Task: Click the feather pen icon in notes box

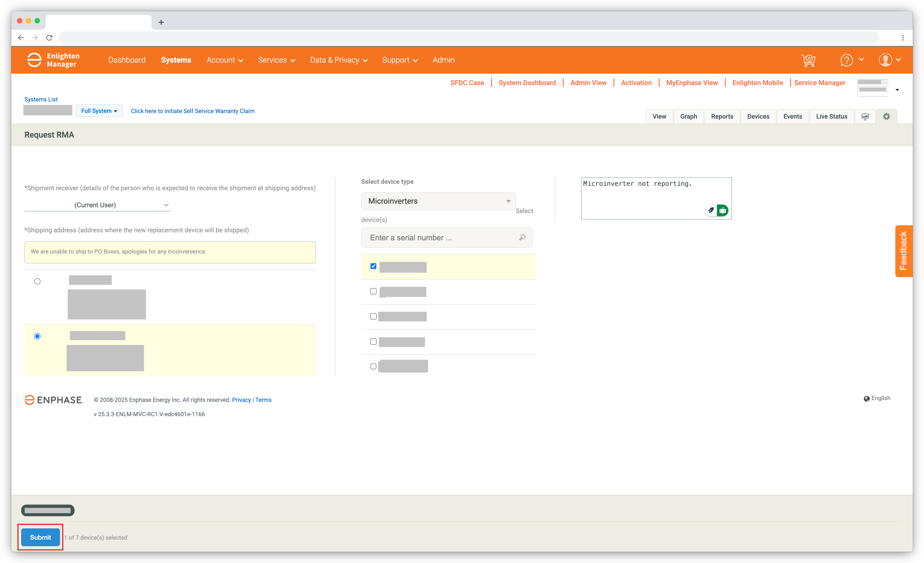Action: pos(711,210)
